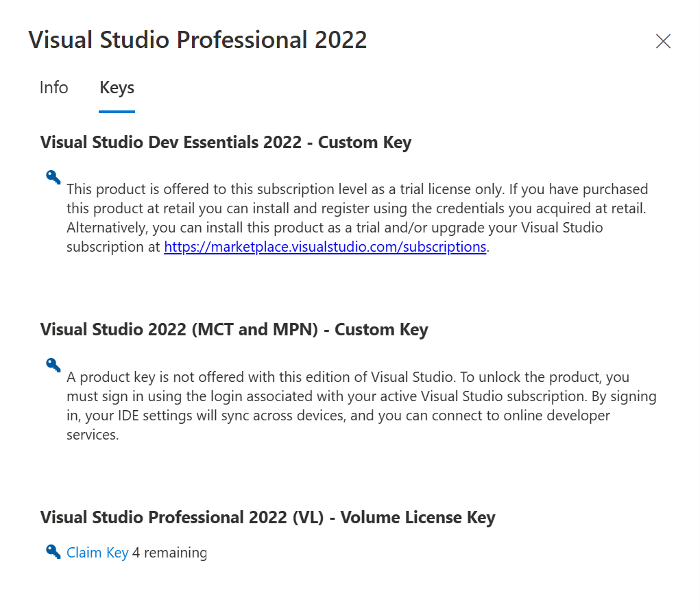Click the 'A product key is not offered' paragraph
700x611 pixels.
[361, 405]
